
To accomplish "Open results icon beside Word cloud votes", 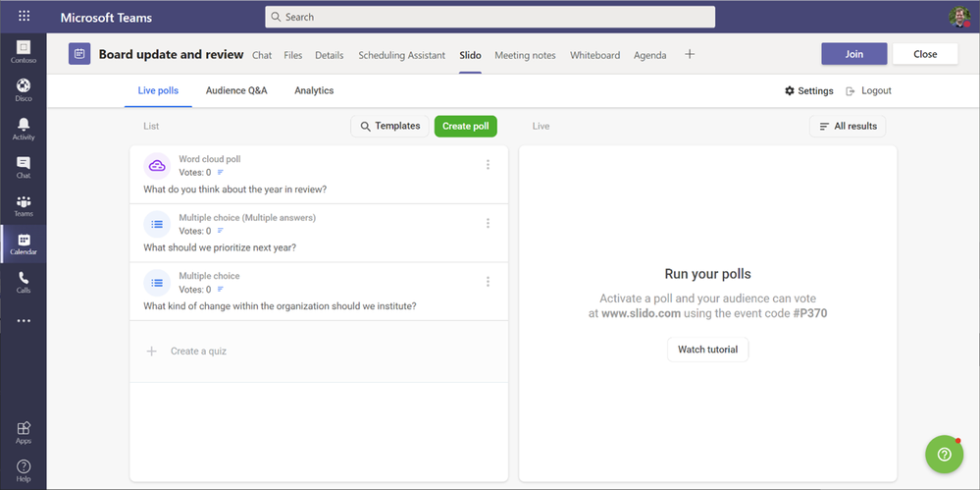I will coord(220,172).
